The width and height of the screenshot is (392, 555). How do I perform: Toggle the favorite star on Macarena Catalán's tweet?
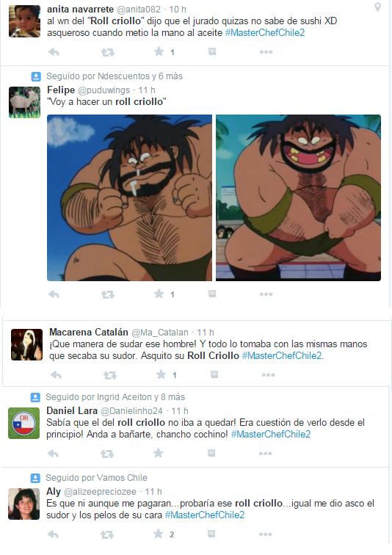pos(161,374)
